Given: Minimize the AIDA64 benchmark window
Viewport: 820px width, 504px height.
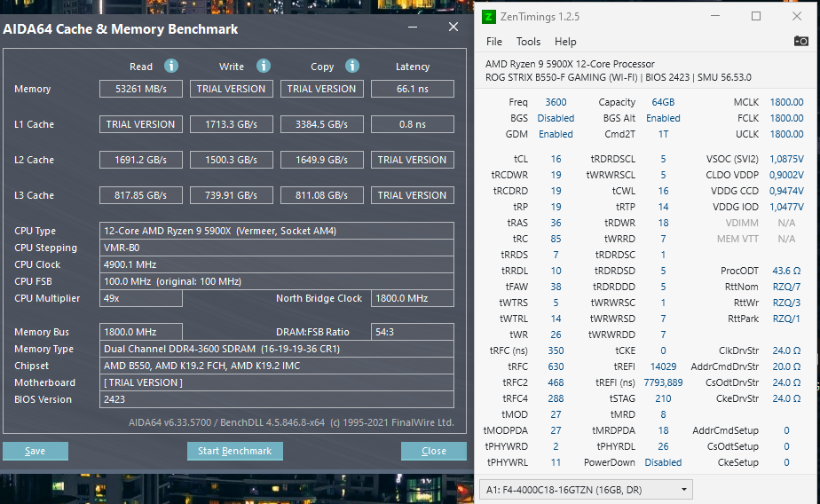Looking at the screenshot, I should click(x=413, y=27).
